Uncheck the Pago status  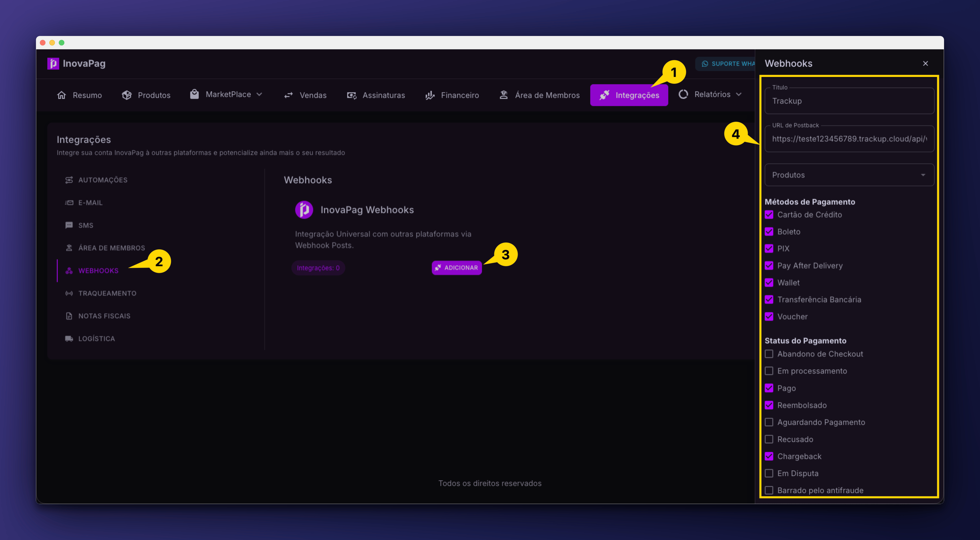pos(769,388)
